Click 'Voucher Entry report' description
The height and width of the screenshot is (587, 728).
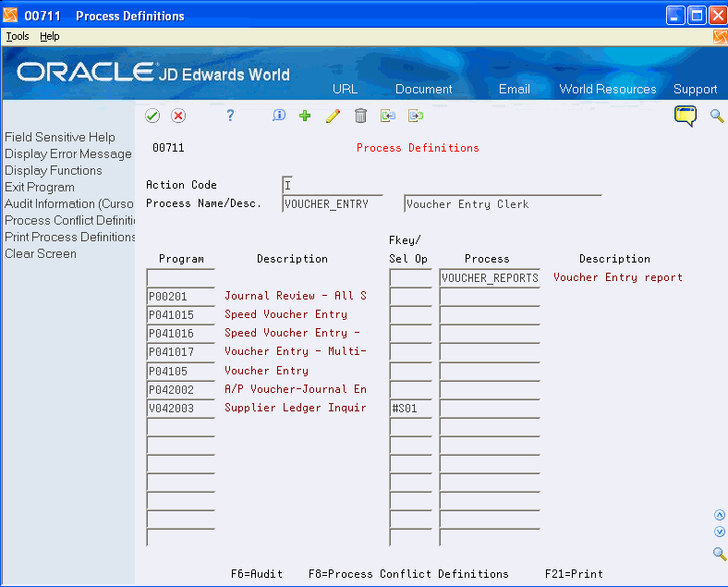pos(618,277)
